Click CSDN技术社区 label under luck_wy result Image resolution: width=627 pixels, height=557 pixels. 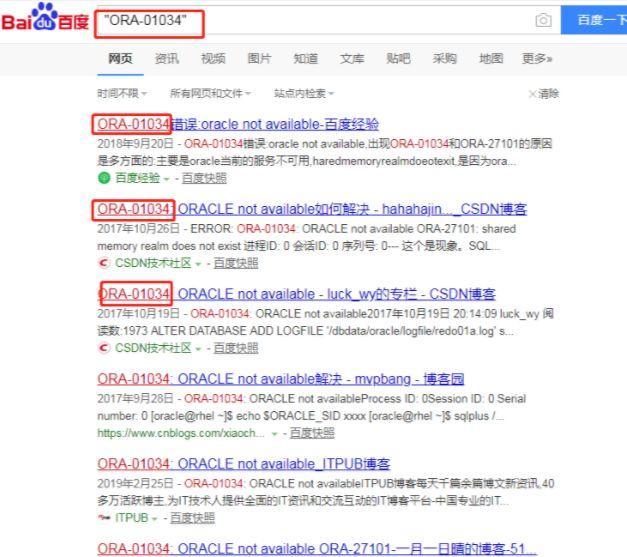click(153, 348)
